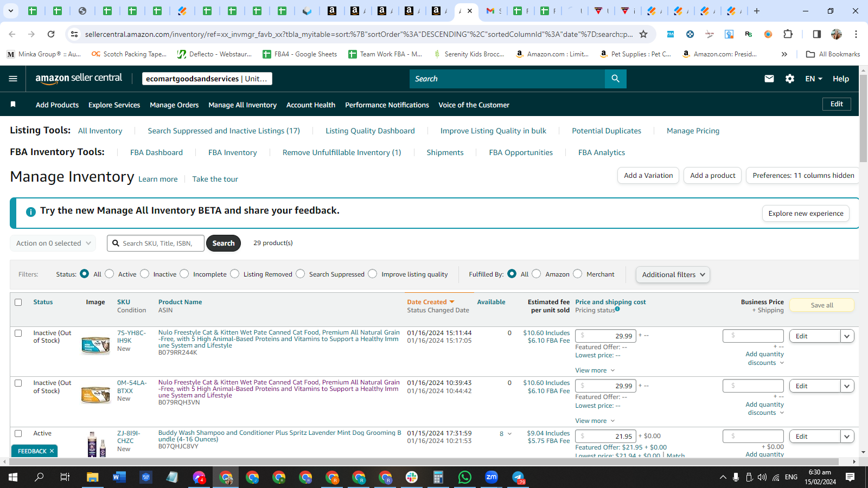Go to Manage Orders

(x=174, y=105)
